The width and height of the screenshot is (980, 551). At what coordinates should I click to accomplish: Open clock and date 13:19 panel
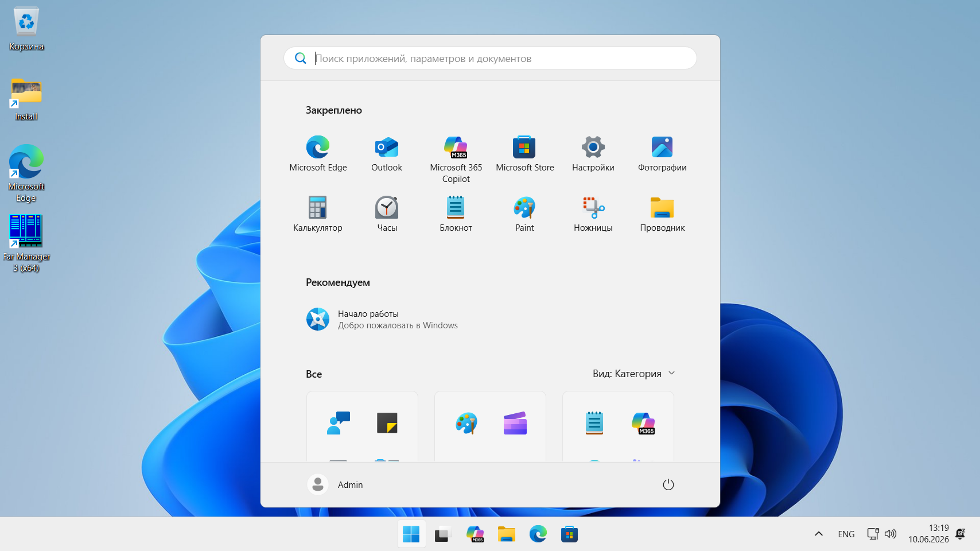(x=928, y=534)
